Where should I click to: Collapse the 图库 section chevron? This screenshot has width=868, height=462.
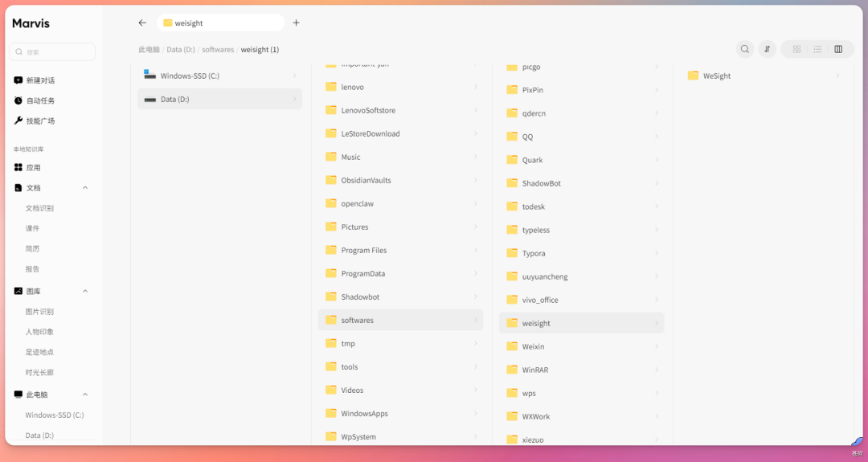(85, 291)
